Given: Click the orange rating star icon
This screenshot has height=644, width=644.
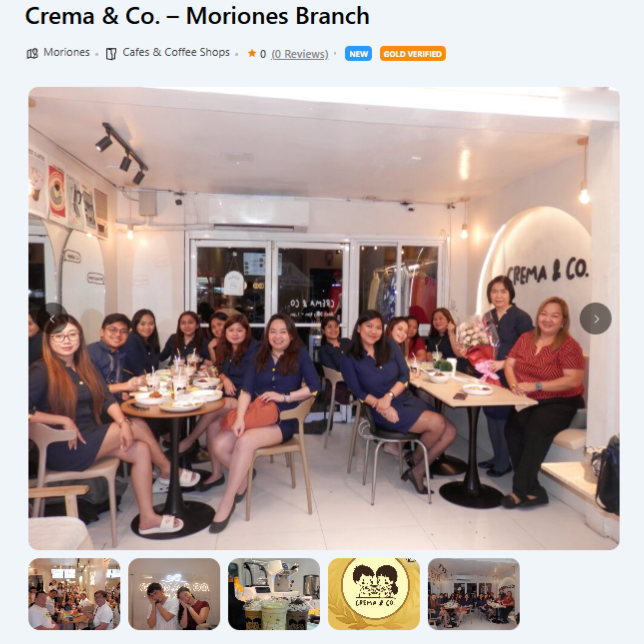Looking at the screenshot, I should click(x=252, y=53).
